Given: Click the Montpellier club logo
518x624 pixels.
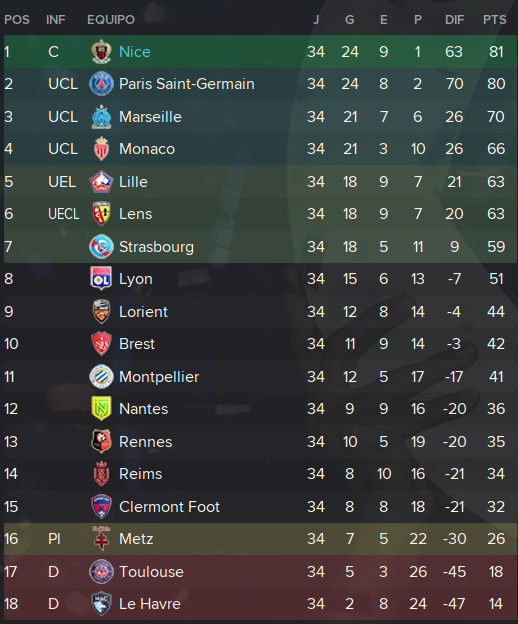Looking at the screenshot, I should 101,376.
